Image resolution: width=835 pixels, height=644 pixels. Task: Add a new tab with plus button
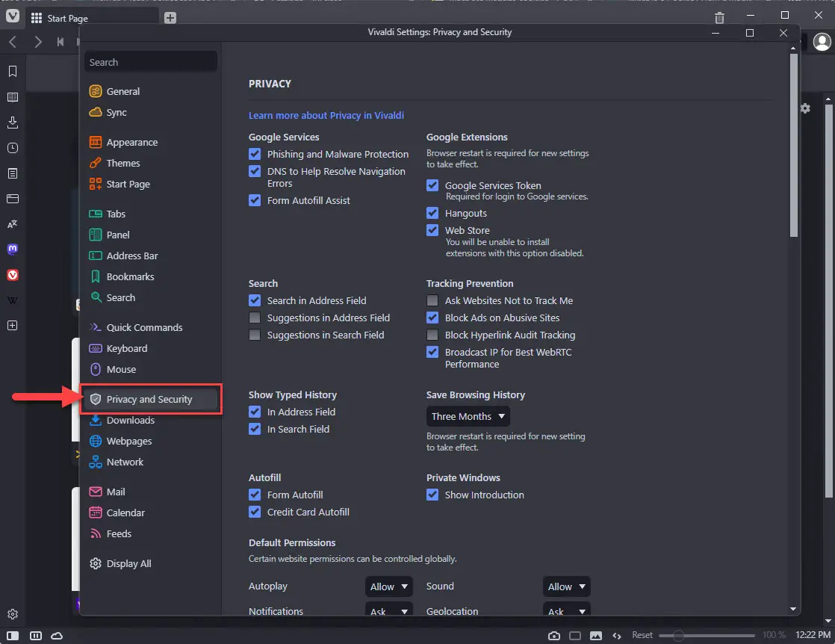click(x=170, y=18)
